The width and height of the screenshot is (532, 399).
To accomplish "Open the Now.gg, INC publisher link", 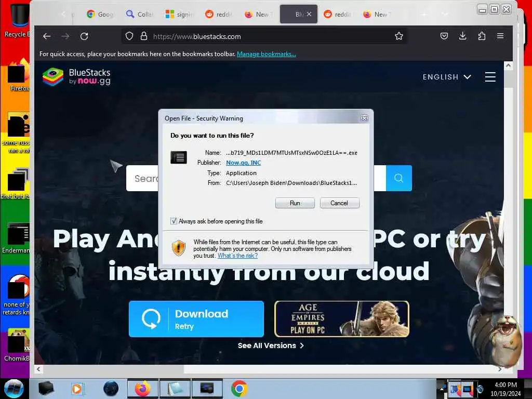I will tap(243, 163).
